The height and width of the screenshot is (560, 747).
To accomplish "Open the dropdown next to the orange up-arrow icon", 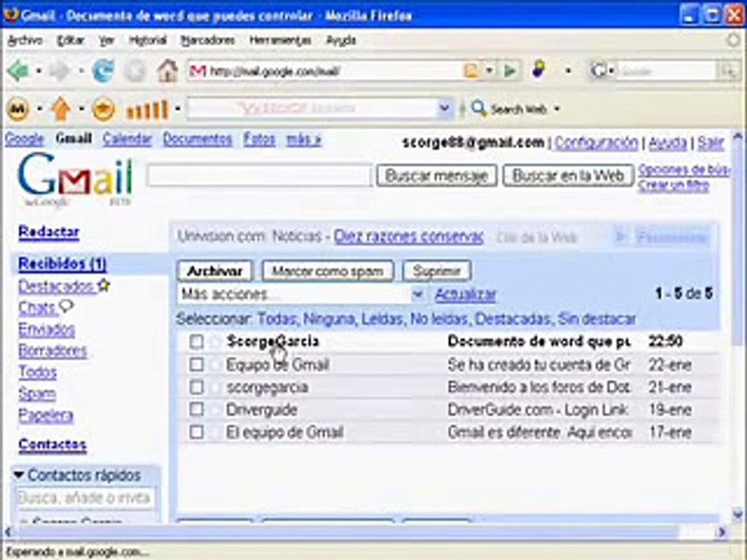I will coord(81,109).
